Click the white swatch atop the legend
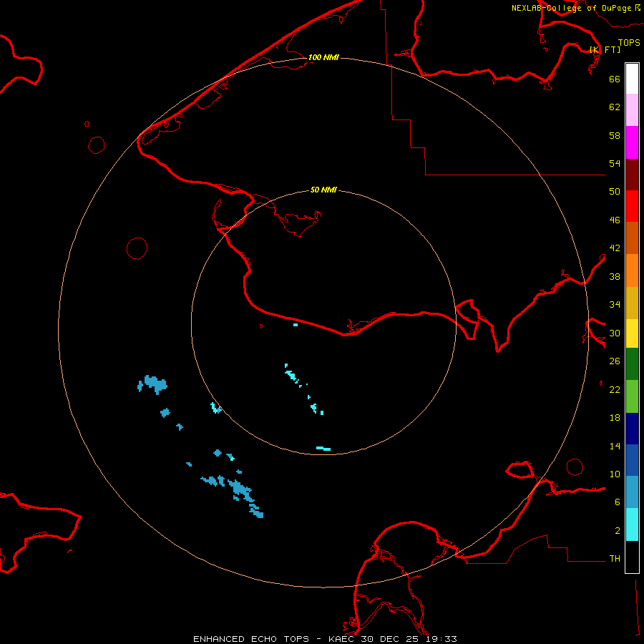 click(632, 79)
